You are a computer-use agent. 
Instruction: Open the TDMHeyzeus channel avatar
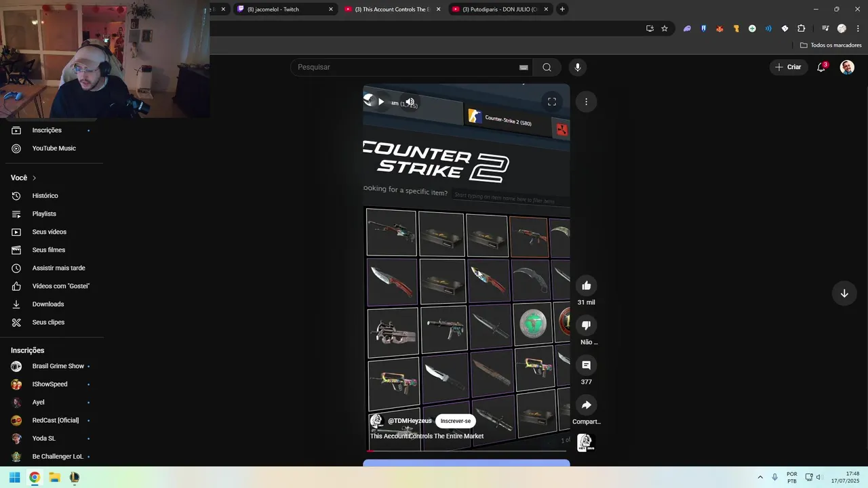coord(377,421)
